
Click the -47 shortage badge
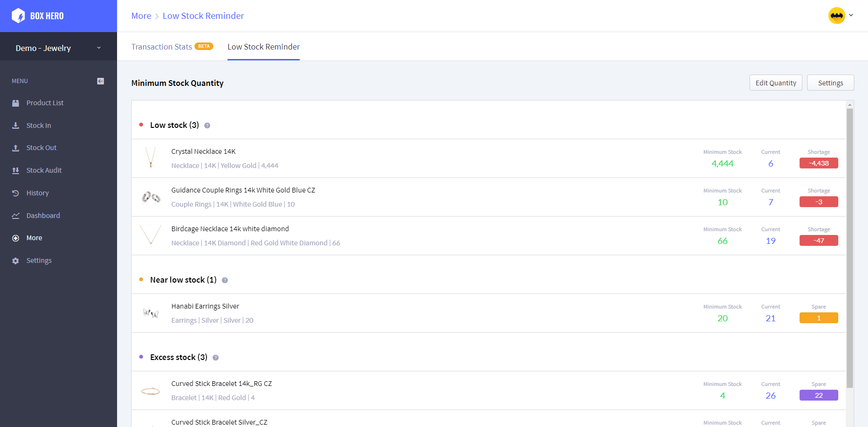pos(819,241)
